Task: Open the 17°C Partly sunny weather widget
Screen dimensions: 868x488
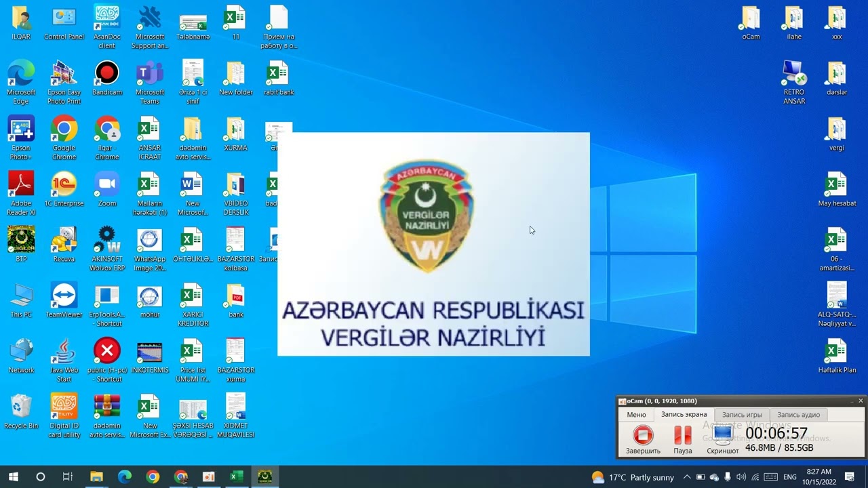Action: [x=633, y=477]
